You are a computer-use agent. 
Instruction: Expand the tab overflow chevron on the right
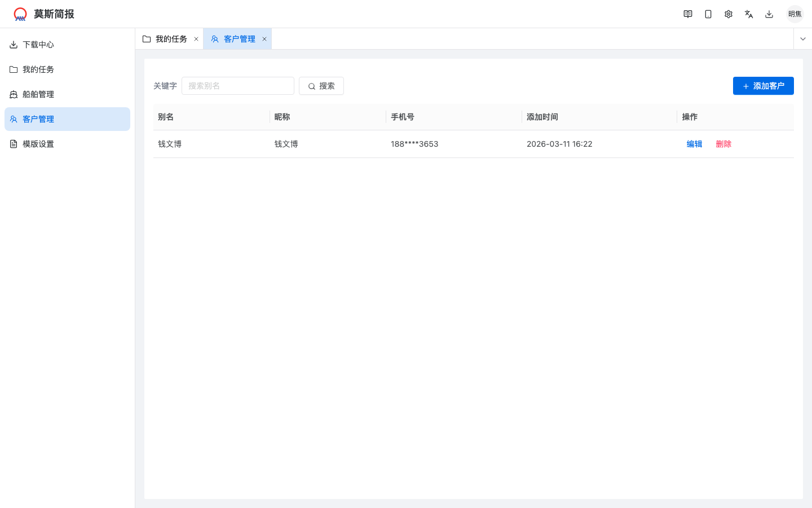pyautogui.click(x=802, y=38)
